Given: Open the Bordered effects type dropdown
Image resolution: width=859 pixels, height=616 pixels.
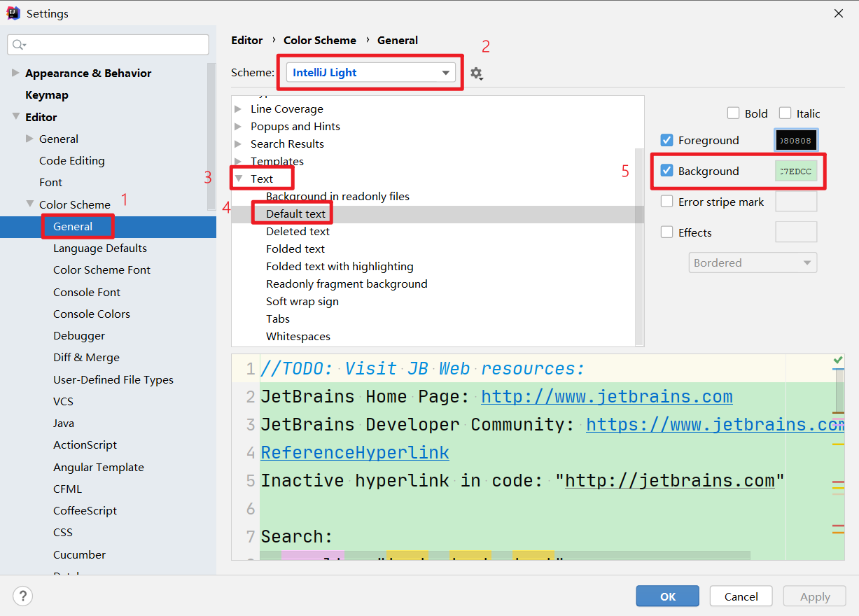Looking at the screenshot, I should tap(753, 263).
